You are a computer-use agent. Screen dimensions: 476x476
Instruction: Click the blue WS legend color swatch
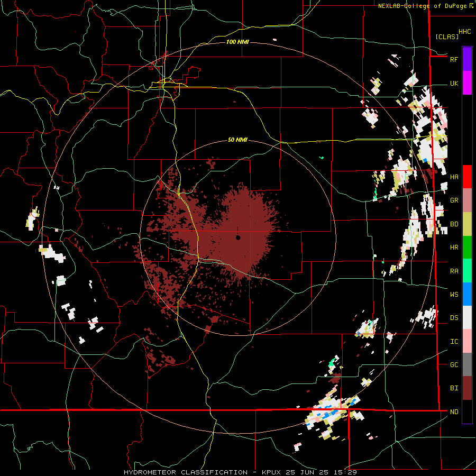[467, 294]
